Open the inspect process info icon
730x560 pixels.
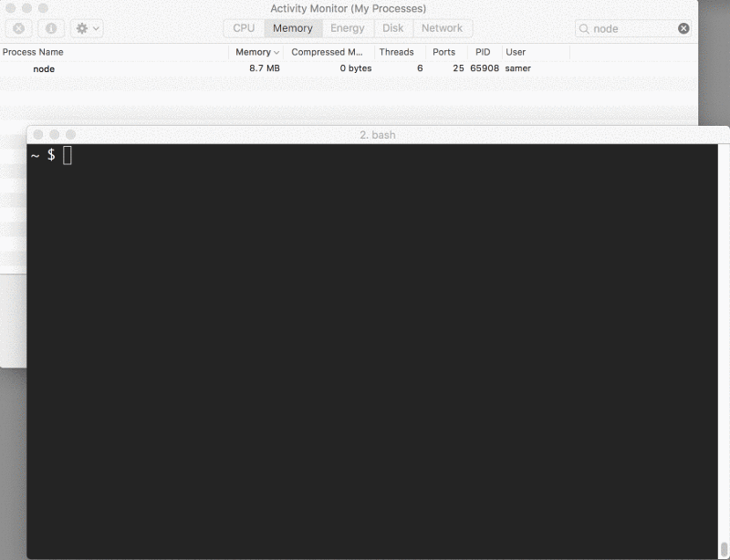[x=50, y=28]
